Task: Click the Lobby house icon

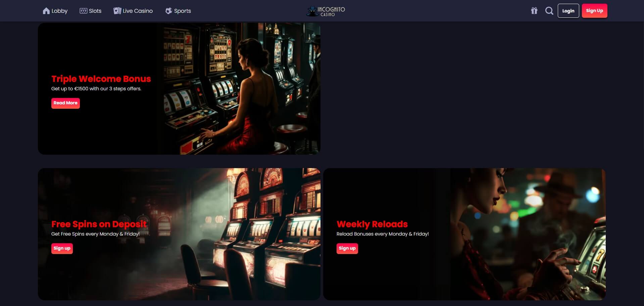Action: pos(46,11)
